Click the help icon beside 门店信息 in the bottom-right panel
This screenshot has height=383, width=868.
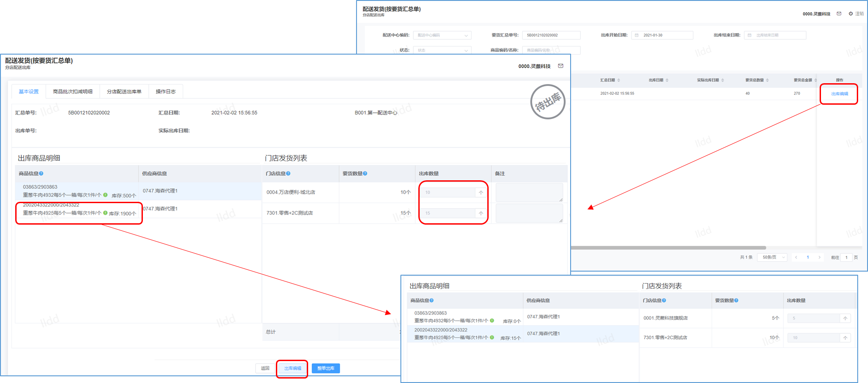click(664, 301)
